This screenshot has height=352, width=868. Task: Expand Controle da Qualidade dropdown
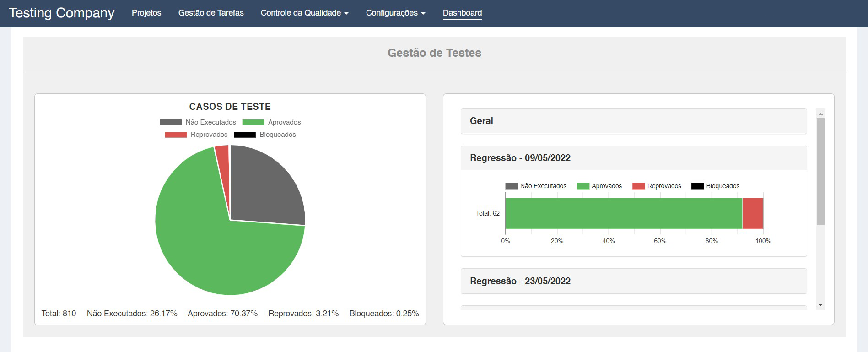304,13
